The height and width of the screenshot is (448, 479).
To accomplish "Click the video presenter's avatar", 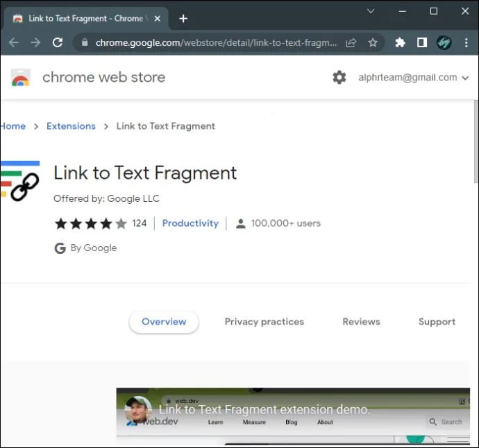I will click(x=138, y=409).
